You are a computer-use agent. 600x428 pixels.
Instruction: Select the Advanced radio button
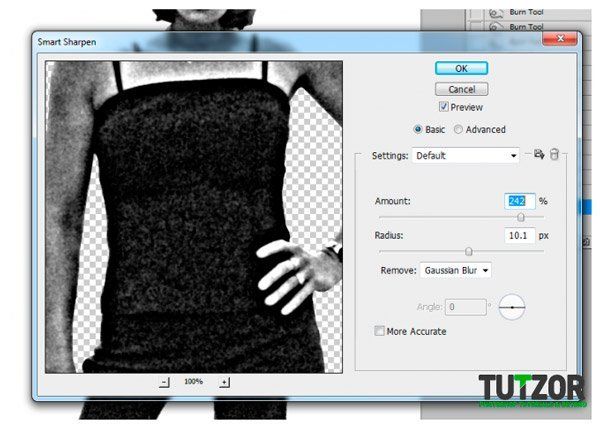click(x=458, y=129)
